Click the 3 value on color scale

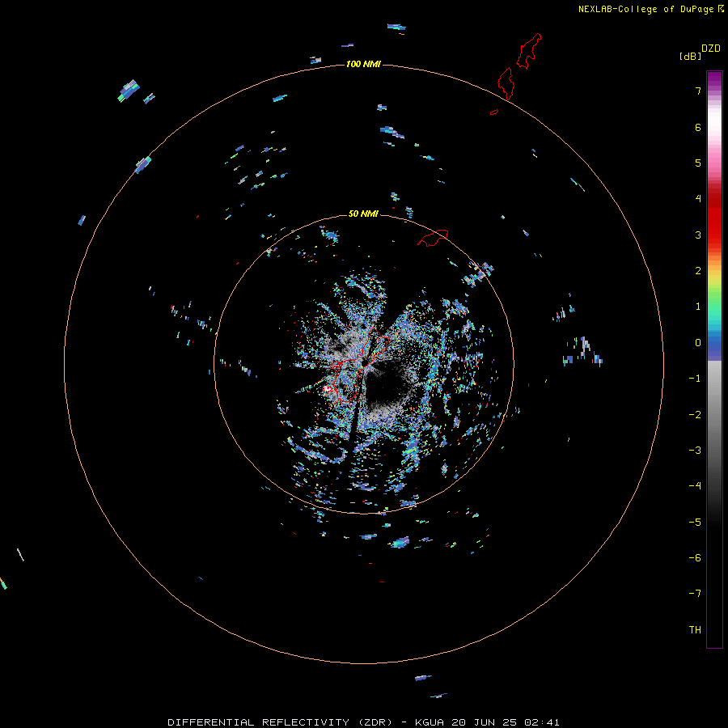click(x=698, y=235)
